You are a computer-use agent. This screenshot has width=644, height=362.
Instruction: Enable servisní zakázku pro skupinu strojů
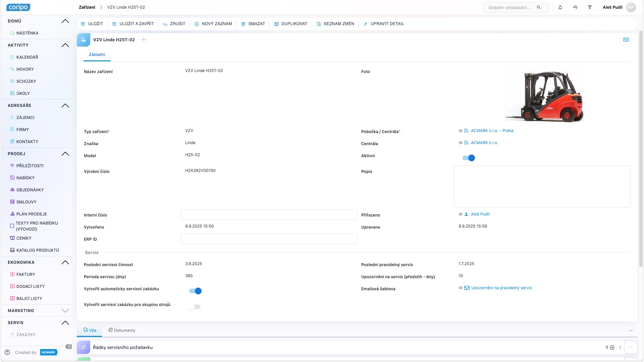tap(195, 307)
